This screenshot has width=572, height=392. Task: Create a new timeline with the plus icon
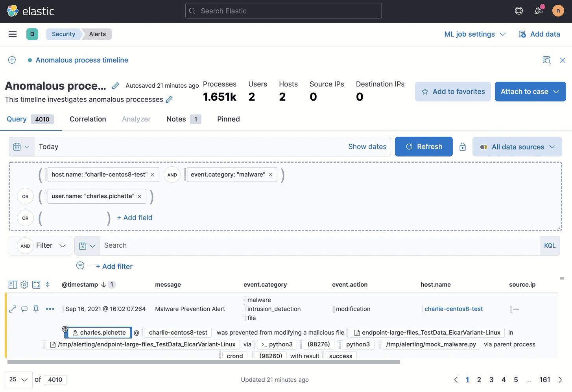point(12,60)
